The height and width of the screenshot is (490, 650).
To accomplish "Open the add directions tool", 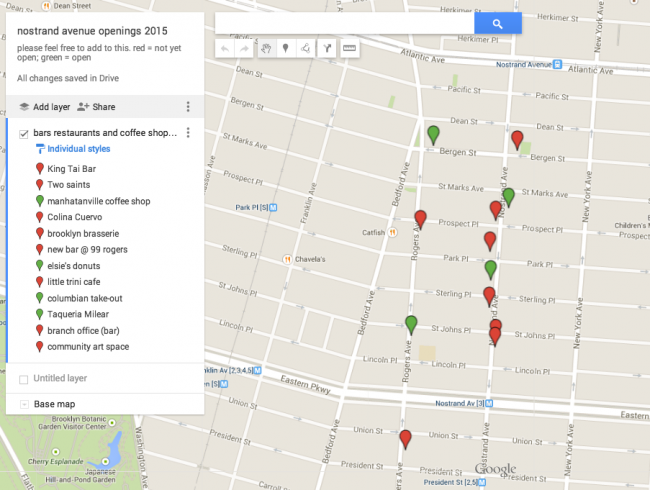I will pos(327,49).
